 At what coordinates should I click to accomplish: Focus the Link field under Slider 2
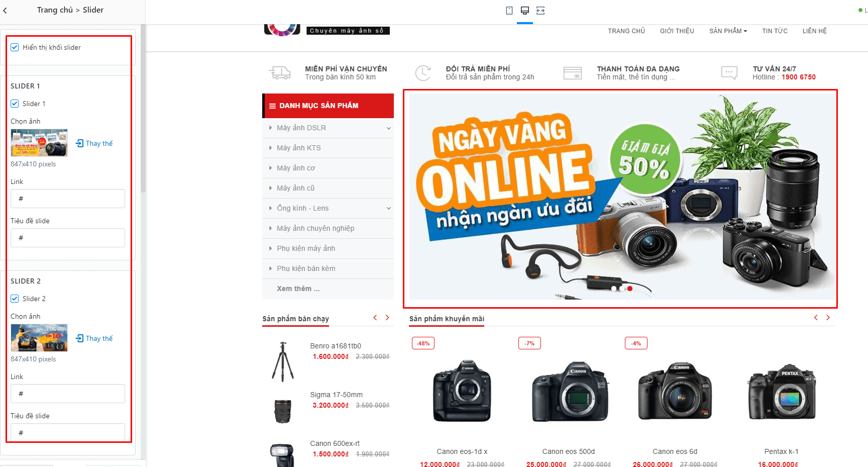68,394
